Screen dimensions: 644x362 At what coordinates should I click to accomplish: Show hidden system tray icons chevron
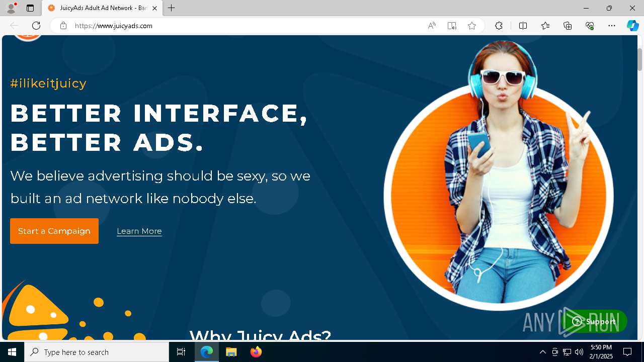tap(542, 352)
